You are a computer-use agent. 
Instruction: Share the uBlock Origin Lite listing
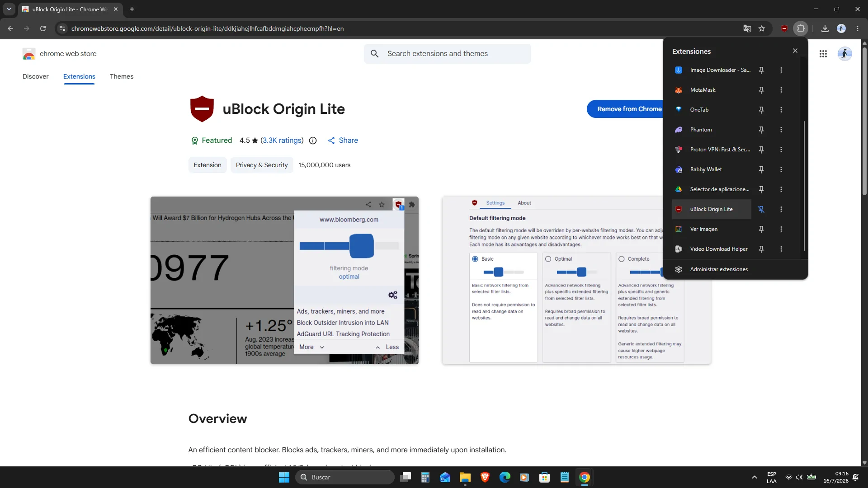click(343, 141)
